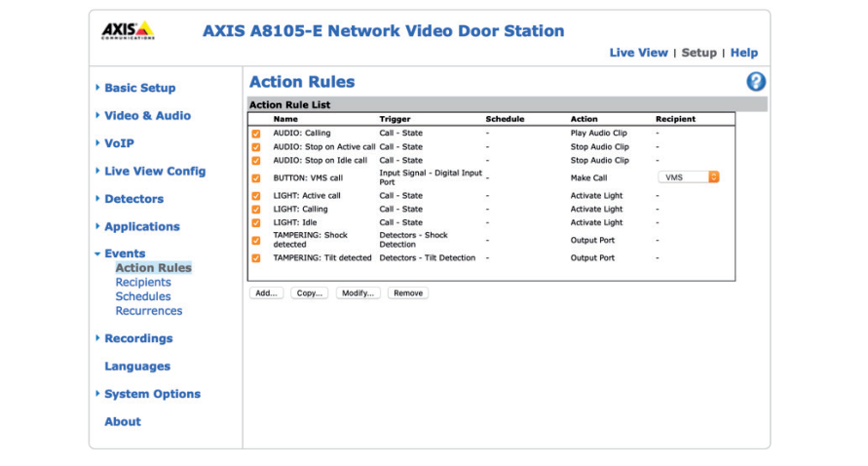Go to Live View link
Screen dimensions: 868x466
(x=638, y=53)
